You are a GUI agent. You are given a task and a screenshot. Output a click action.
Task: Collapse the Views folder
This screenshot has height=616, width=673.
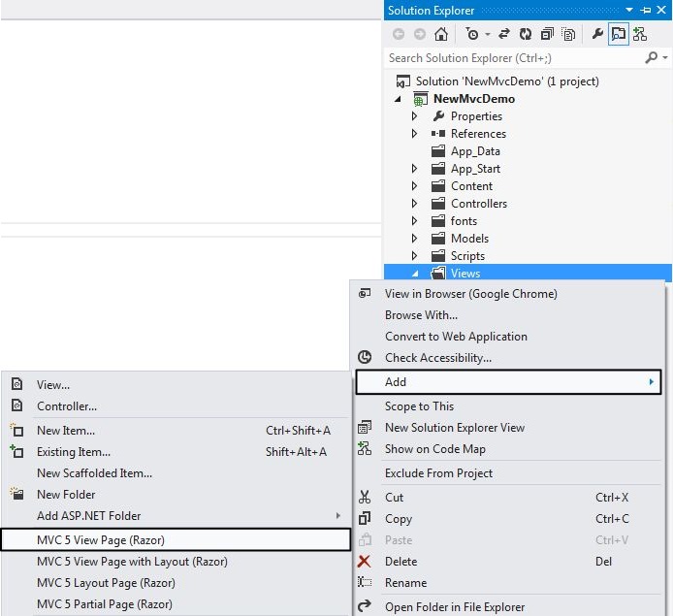tap(415, 274)
